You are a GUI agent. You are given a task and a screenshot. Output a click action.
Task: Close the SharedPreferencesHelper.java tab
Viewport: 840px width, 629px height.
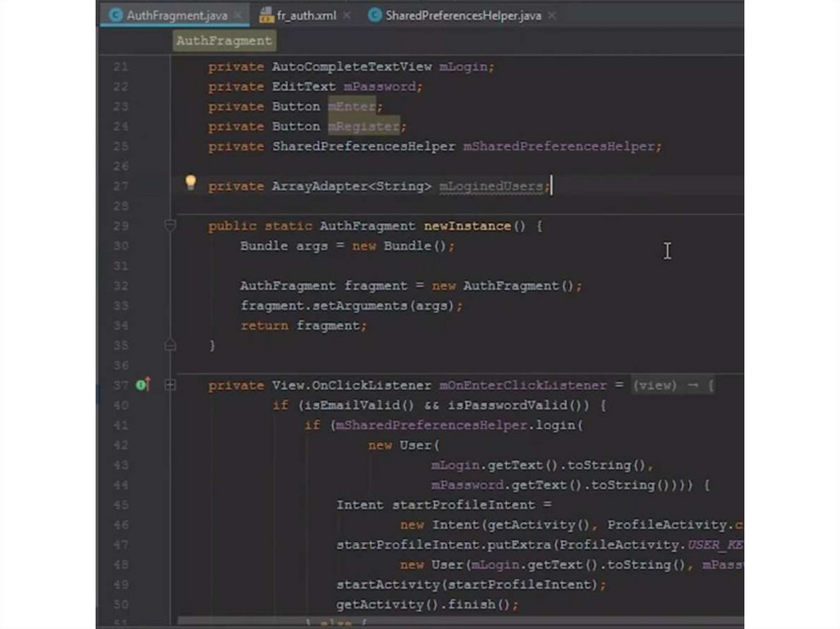coord(551,16)
